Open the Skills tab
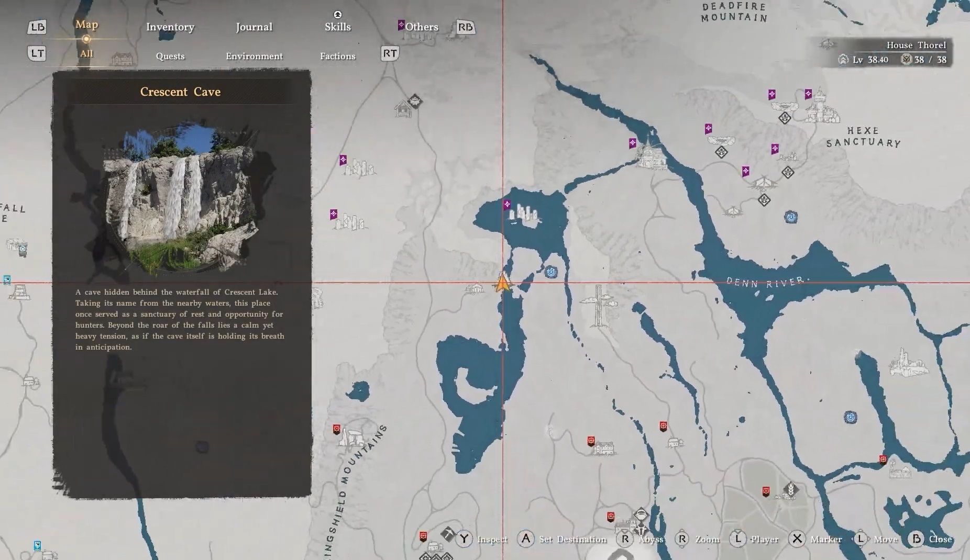This screenshot has width=970, height=560. point(337,27)
